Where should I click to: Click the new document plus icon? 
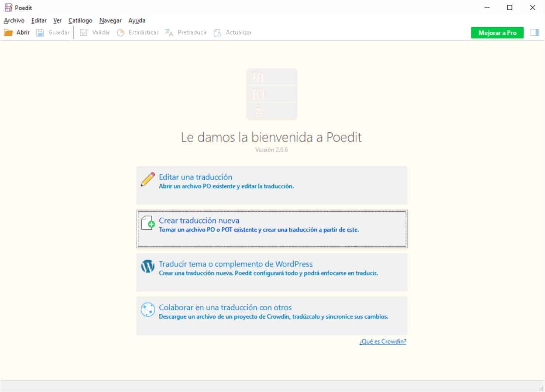pyautogui.click(x=148, y=223)
